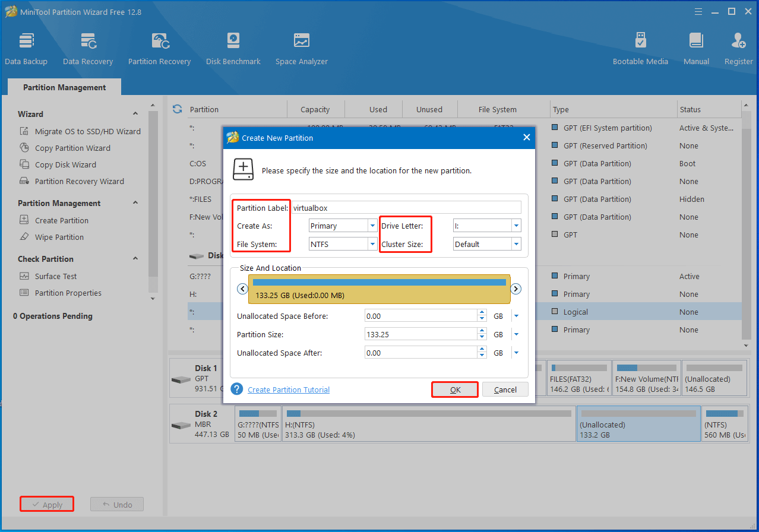The image size is (759, 532).
Task: Open the File System dropdown
Action: pos(372,244)
